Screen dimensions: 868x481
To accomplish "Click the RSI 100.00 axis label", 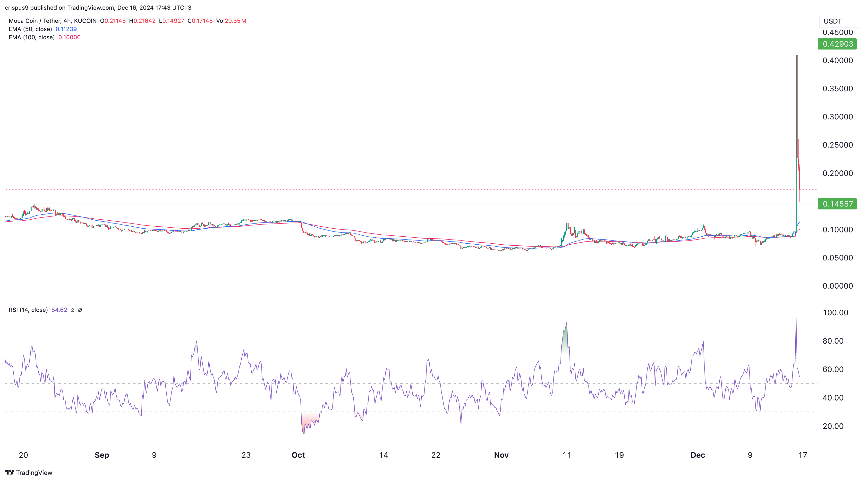I will 835,313.
